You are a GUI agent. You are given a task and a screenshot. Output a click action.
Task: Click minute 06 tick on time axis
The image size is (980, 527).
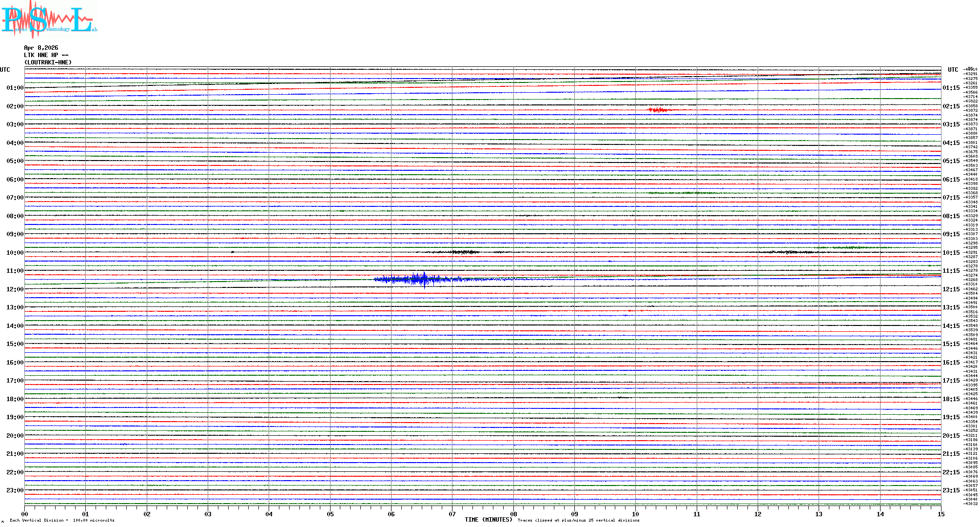pos(391,514)
